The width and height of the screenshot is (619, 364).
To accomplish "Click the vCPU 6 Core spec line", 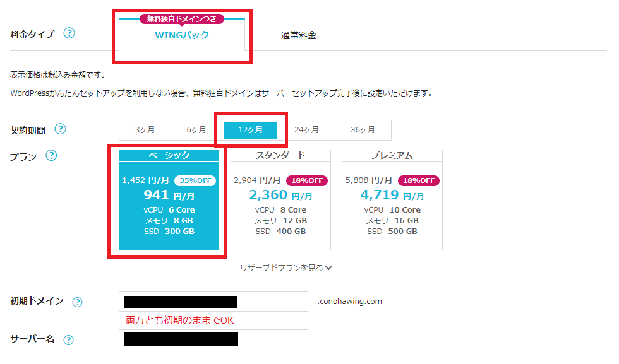I will 169,210.
